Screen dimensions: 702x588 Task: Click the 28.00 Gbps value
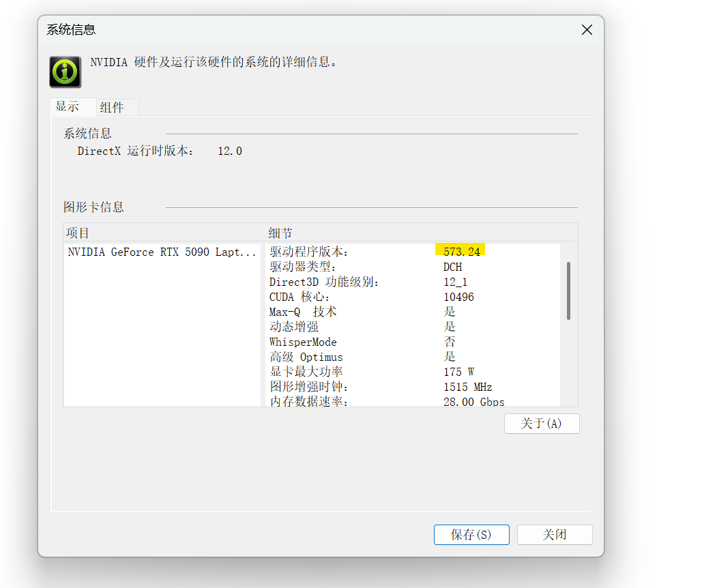click(474, 402)
